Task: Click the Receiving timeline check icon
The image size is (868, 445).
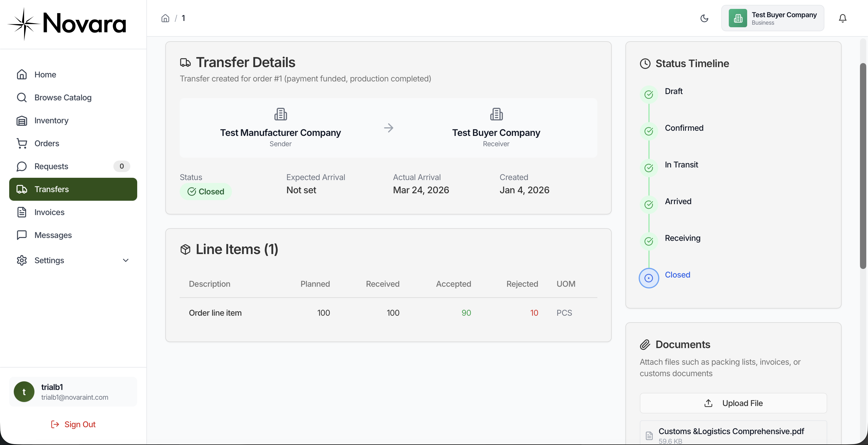Action: tap(649, 241)
